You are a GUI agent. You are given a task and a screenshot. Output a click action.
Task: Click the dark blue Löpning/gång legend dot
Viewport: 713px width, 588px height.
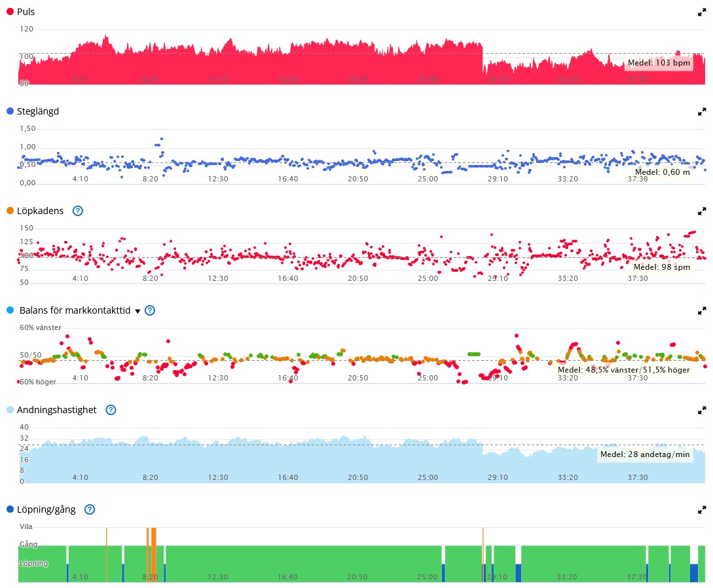[x=10, y=510]
